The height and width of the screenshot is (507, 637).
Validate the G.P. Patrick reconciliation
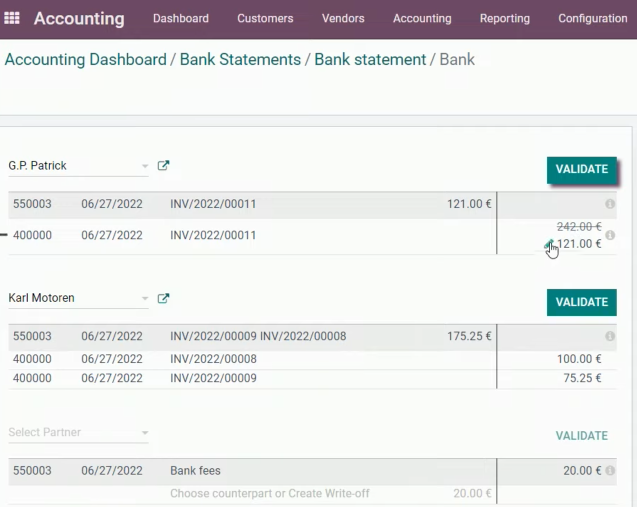pyautogui.click(x=582, y=169)
